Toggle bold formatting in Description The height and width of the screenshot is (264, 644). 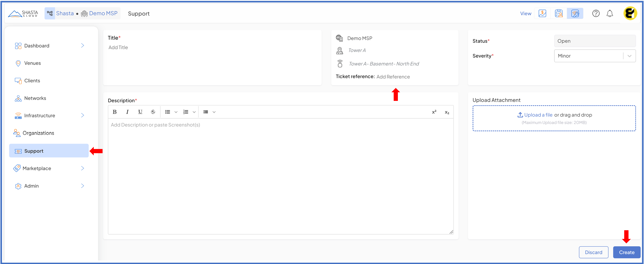click(114, 112)
